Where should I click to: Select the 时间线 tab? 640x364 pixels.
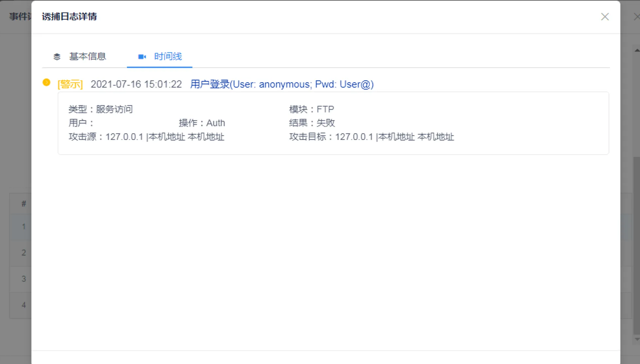pyautogui.click(x=160, y=57)
